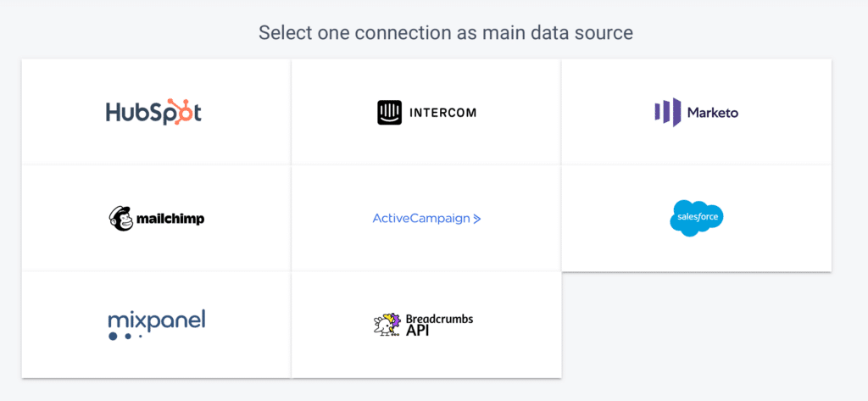
Task: Click the black Intercom square logo icon
Action: (390, 113)
